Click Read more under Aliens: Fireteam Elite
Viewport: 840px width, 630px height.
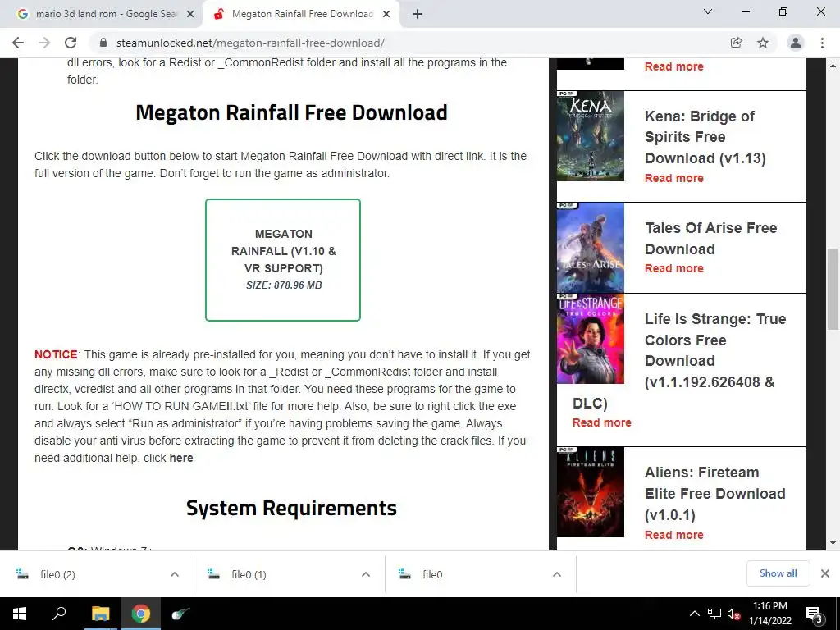click(x=674, y=535)
